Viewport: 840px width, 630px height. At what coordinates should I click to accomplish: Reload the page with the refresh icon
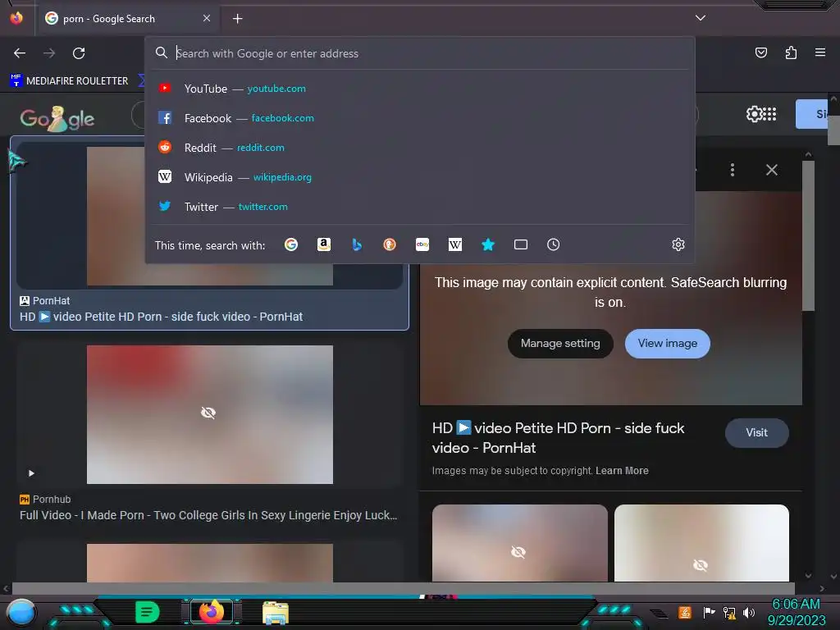(79, 53)
